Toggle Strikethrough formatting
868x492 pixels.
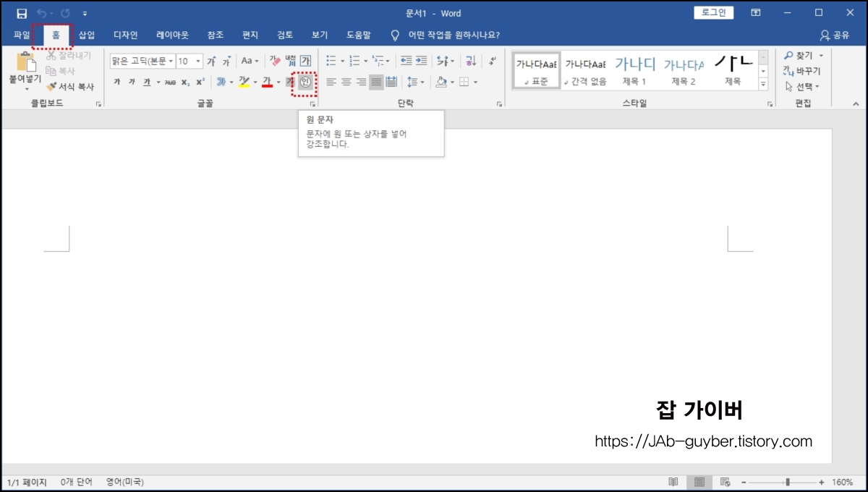(170, 82)
